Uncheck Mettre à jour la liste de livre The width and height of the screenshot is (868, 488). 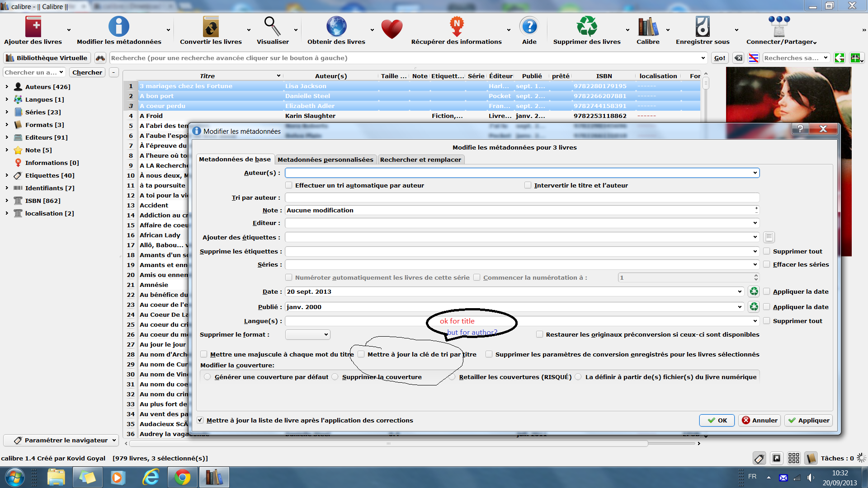point(200,420)
